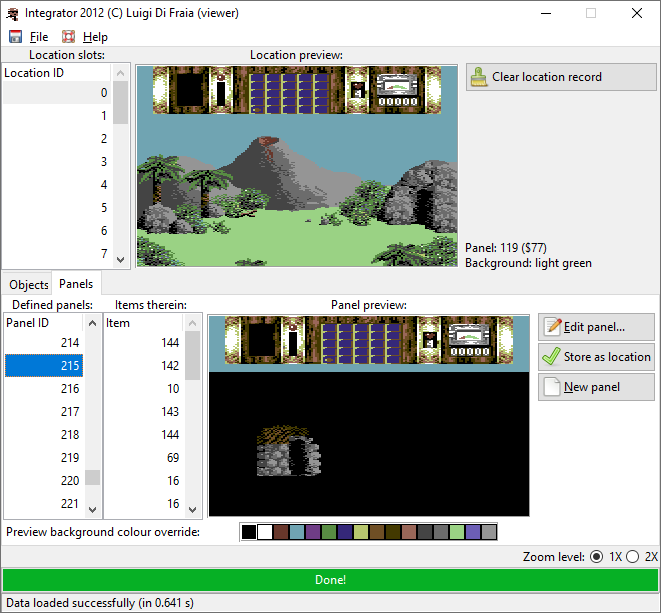Screen dimensions: 661x613
Task: Close the Integrator window
Action: click(637, 13)
